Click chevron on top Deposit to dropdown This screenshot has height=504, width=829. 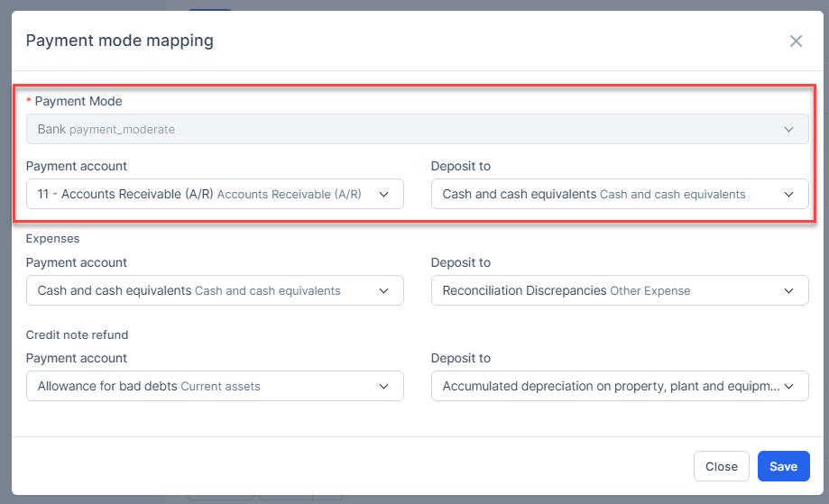click(789, 194)
